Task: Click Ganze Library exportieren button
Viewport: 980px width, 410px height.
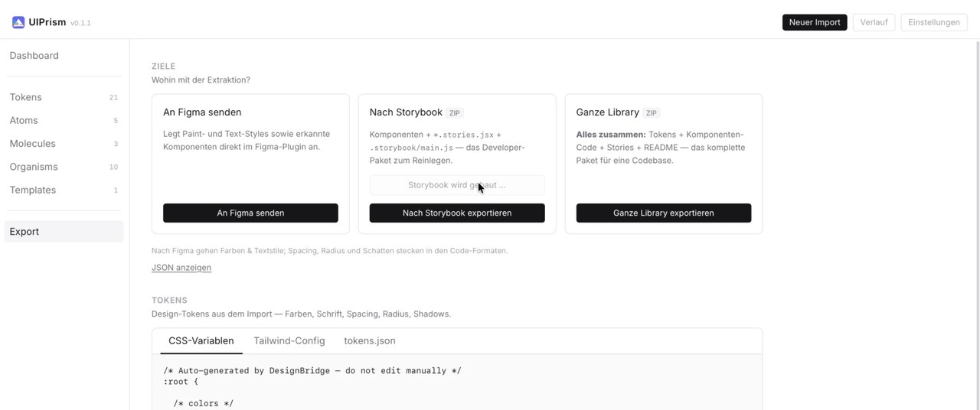Action: 664,213
